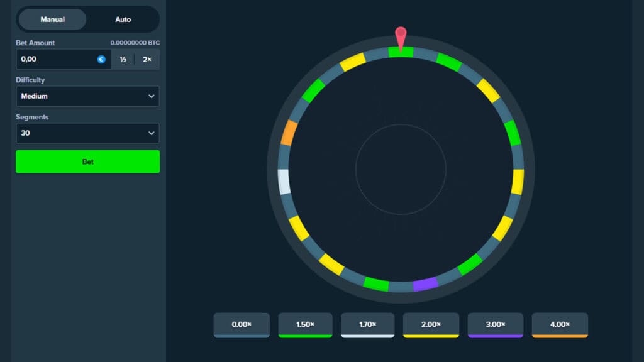Click the white segment on the wheel
The width and height of the screenshot is (644, 362).
tap(284, 182)
